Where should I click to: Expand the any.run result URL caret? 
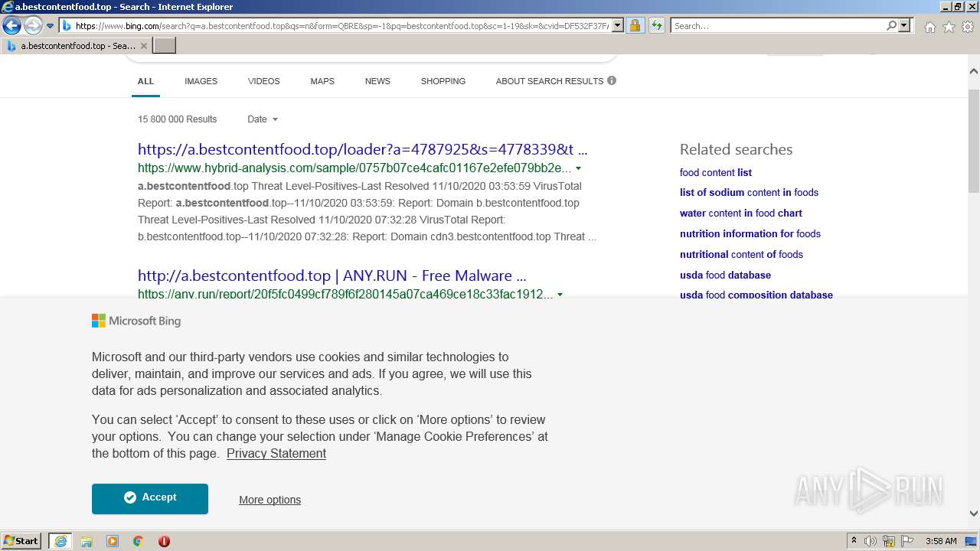[x=560, y=294]
